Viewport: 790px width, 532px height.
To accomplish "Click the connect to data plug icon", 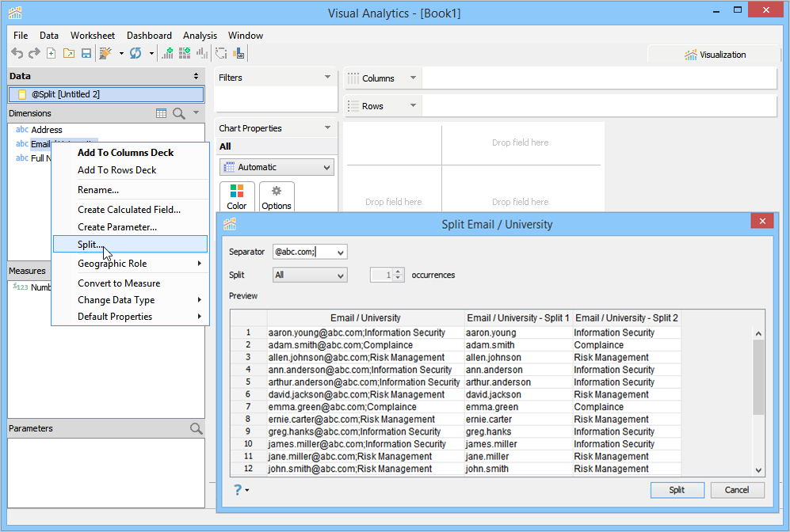I will click(105, 53).
